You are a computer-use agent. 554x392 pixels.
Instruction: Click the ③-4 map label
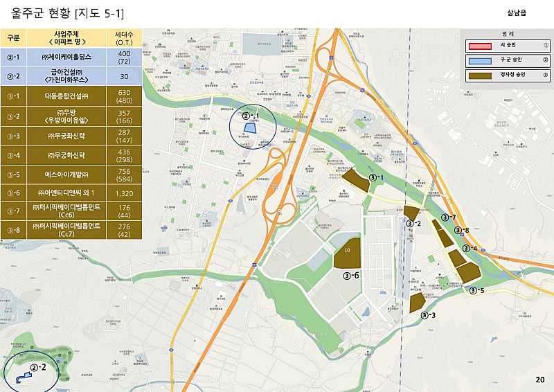click(x=470, y=249)
